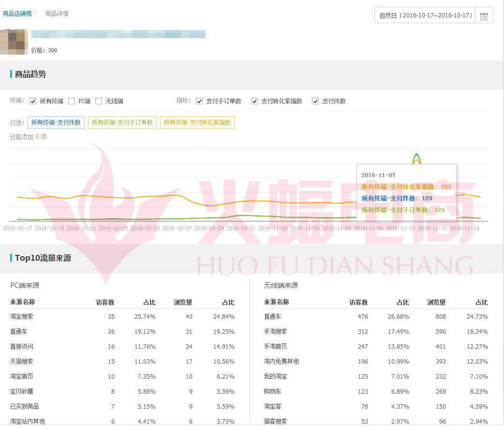This screenshot has height=428, width=504.
Task: Select the 手淘首页 source row
Action: [376, 347]
